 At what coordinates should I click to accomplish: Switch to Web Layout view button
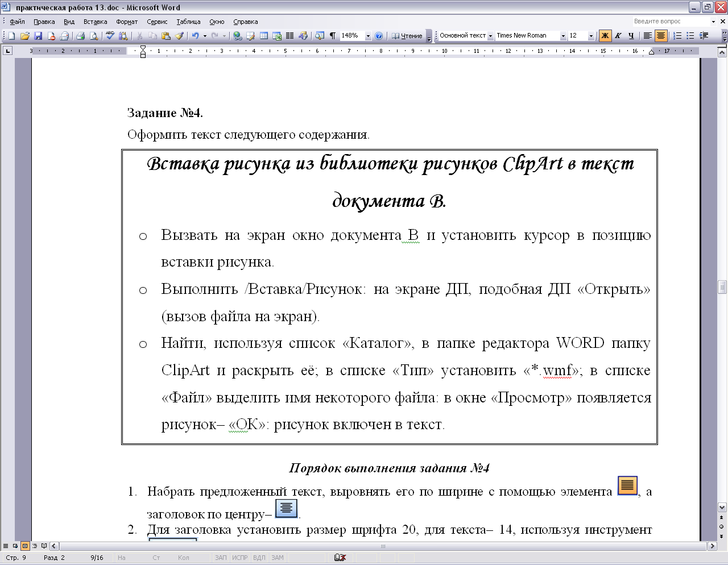pos(15,546)
